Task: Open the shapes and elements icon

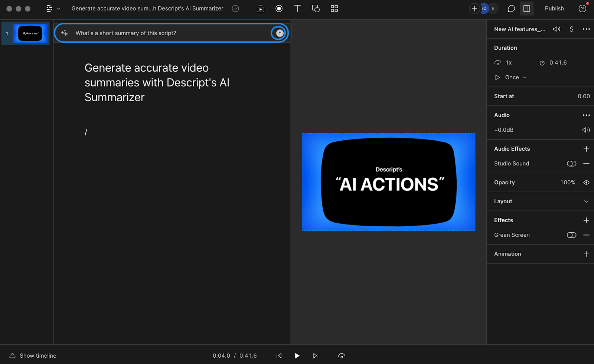Action: point(316,9)
